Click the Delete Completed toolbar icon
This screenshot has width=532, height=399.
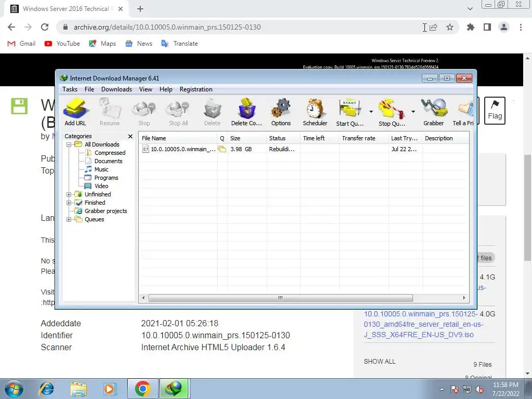[247, 112]
